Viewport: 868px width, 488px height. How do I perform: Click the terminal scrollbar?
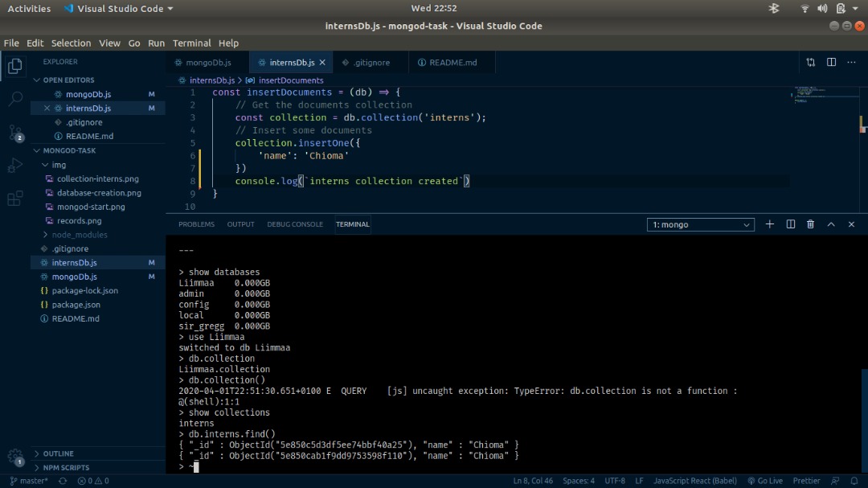click(x=864, y=420)
